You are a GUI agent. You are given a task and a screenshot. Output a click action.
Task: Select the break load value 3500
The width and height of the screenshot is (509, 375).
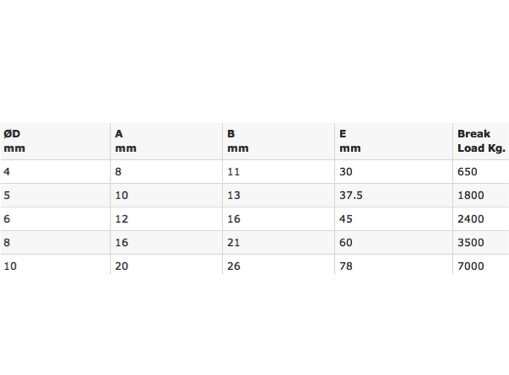click(x=471, y=242)
